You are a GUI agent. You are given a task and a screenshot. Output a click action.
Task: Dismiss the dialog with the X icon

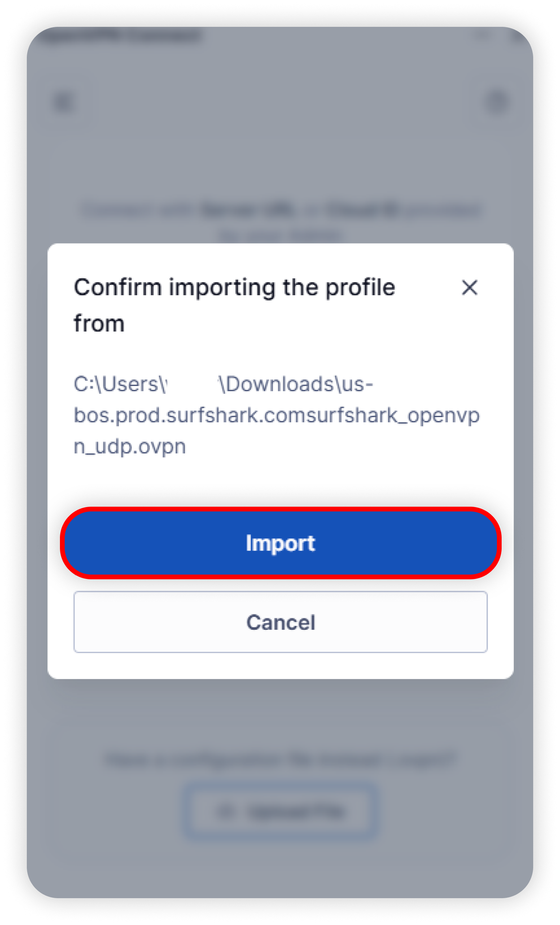469,288
